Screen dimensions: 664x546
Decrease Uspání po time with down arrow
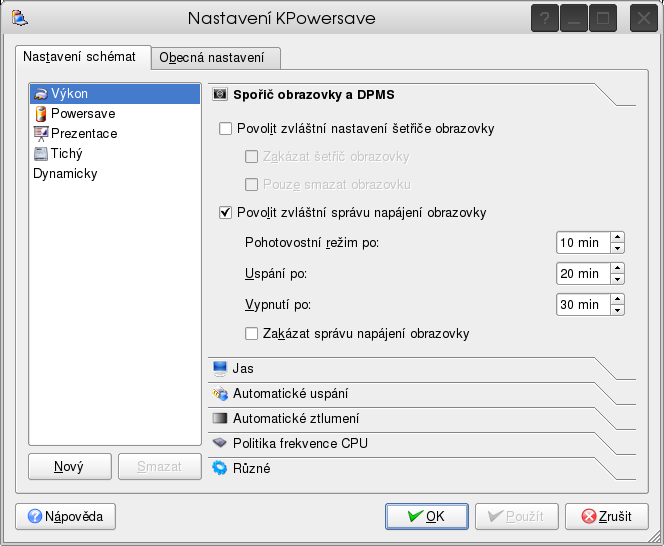[617, 279]
